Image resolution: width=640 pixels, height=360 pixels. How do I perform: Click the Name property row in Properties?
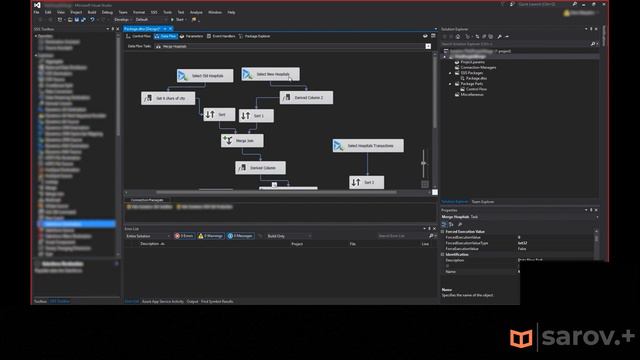click(x=480, y=271)
